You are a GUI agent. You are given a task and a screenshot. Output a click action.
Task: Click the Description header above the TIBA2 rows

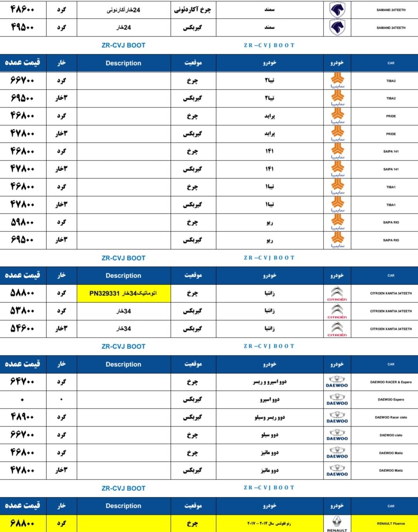point(124,63)
